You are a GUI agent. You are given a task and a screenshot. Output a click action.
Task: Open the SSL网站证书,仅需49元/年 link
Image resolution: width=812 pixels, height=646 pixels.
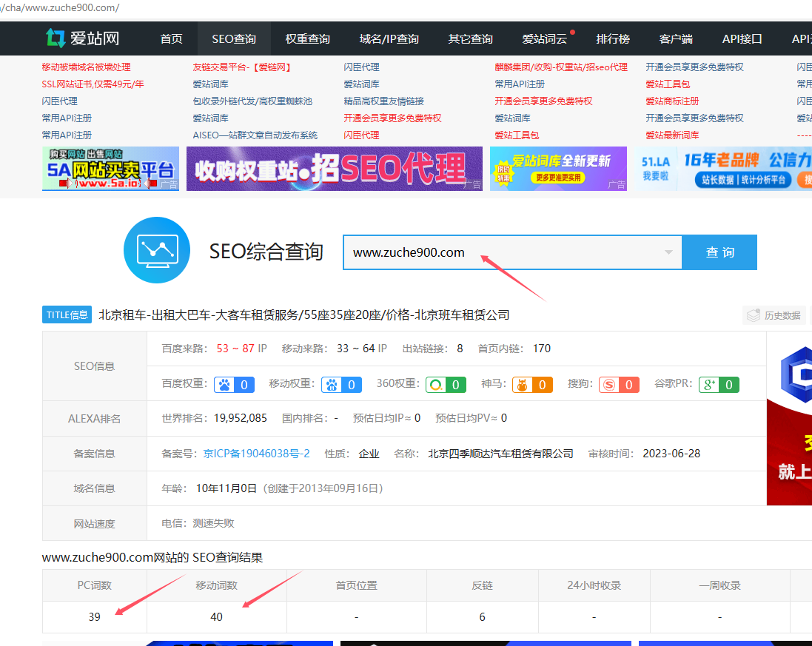pyautogui.click(x=93, y=84)
